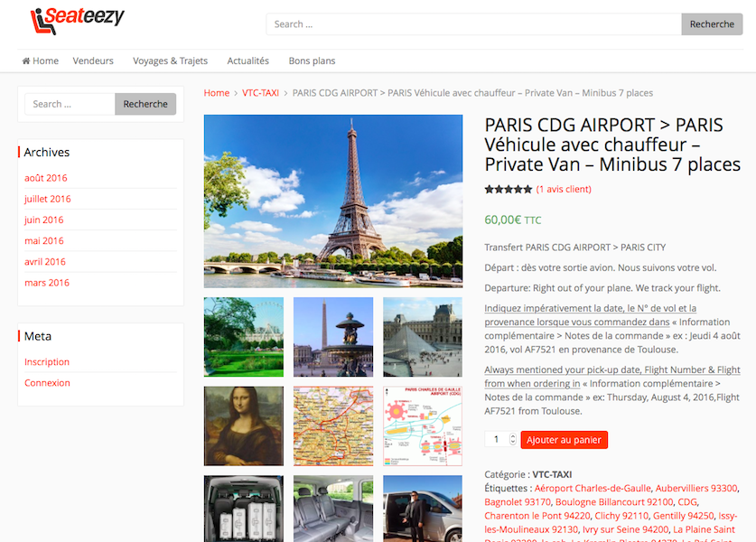756x542 pixels.
Task: Click the sidebar Recherche button
Action: pyautogui.click(x=145, y=104)
